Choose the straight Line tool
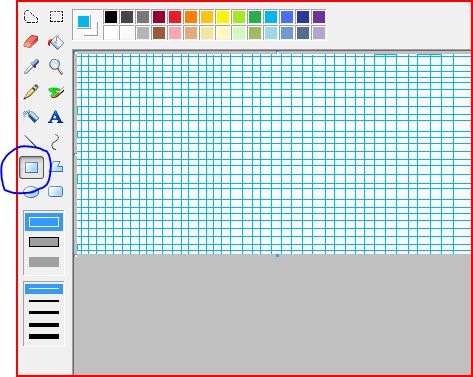The image size is (473, 377). tap(31, 141)
